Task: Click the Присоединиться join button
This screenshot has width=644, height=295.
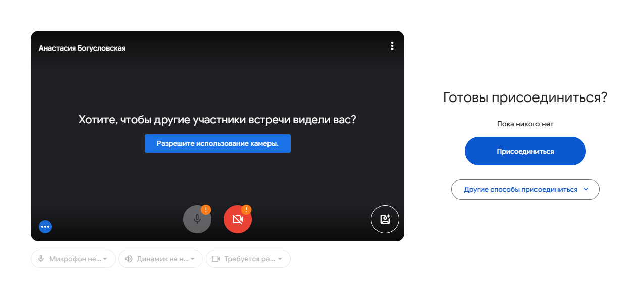Action: (525, 151)
